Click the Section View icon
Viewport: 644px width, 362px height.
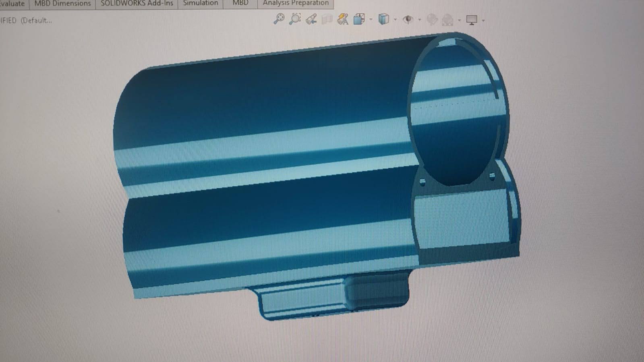pyautogui.click(x=327, y=19)
